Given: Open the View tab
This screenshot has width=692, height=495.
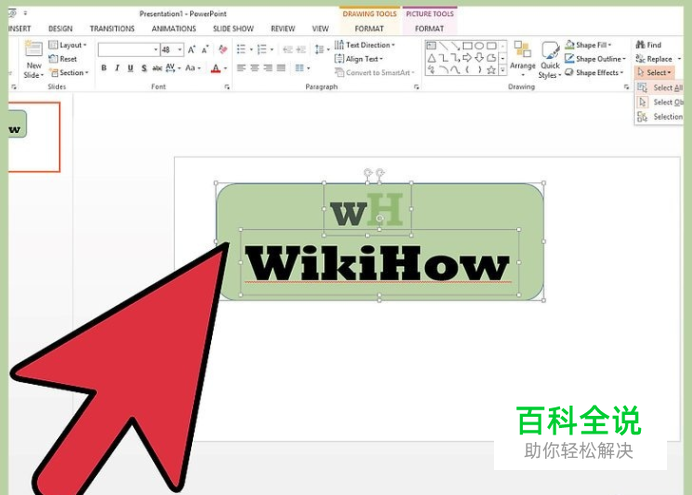Looking at the screenshot, I should point(320,29).
